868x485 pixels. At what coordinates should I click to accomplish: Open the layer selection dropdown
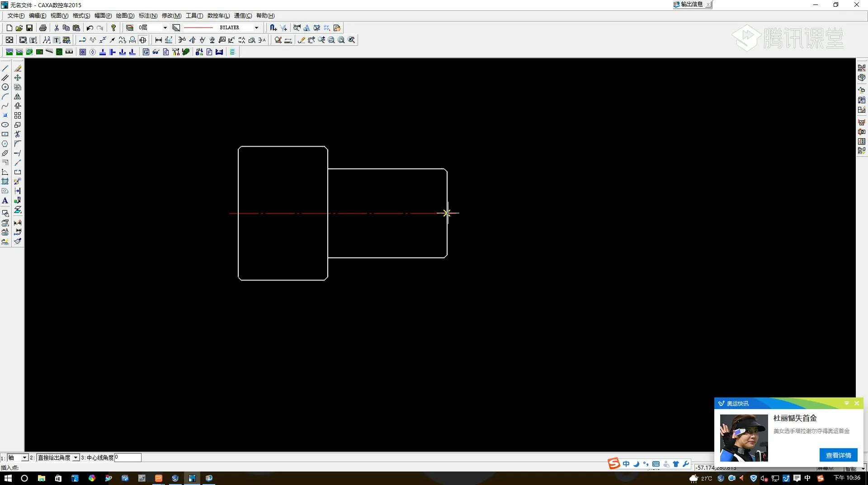(x=165, y=28)
